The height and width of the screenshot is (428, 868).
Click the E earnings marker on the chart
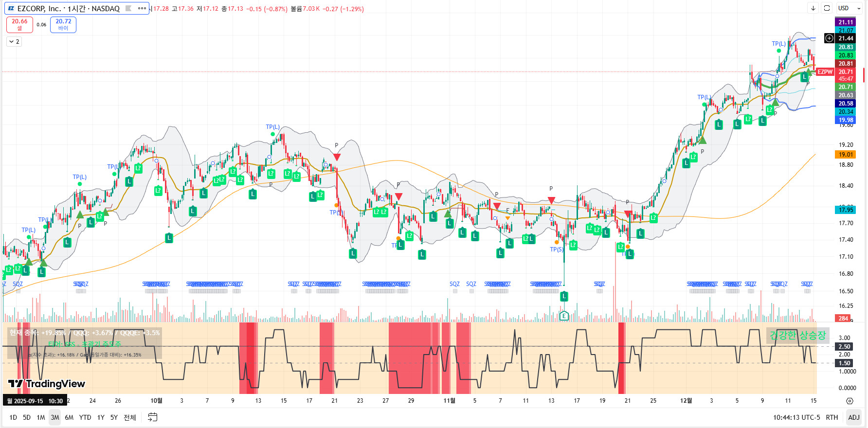tap(564, 316)
